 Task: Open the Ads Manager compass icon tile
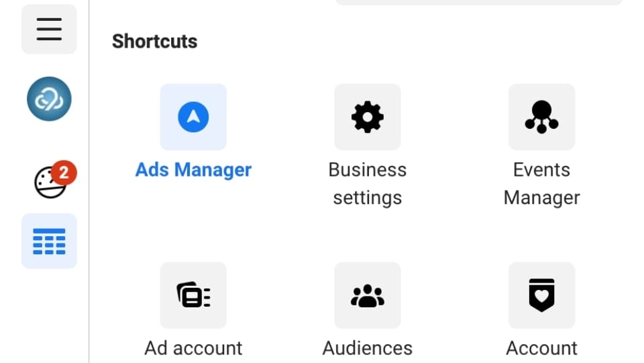tap(193, 117)
